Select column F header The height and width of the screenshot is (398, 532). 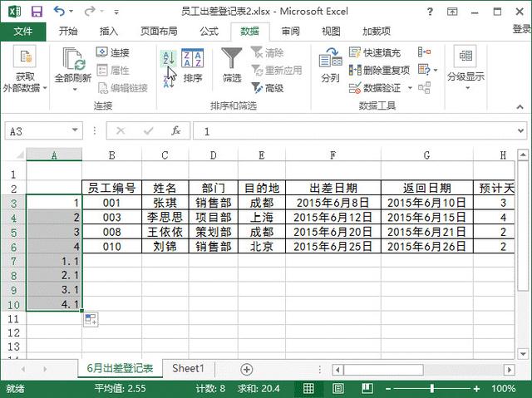point(333,155)
